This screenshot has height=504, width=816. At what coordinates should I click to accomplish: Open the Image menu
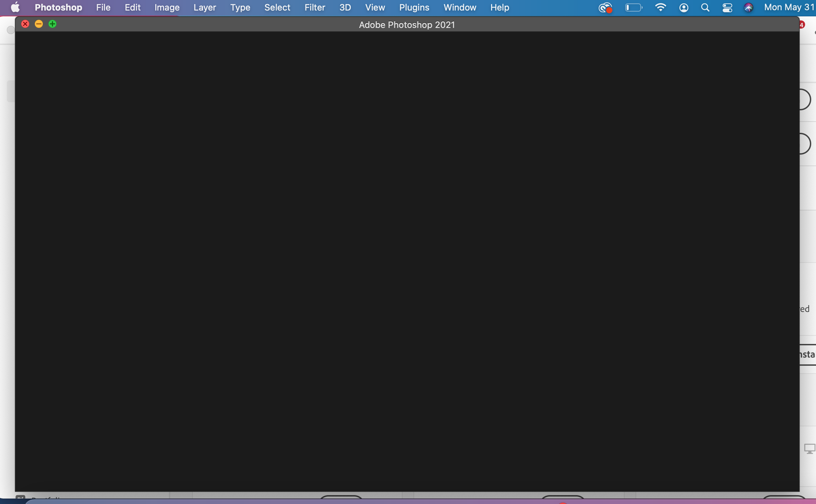(166, 7)
